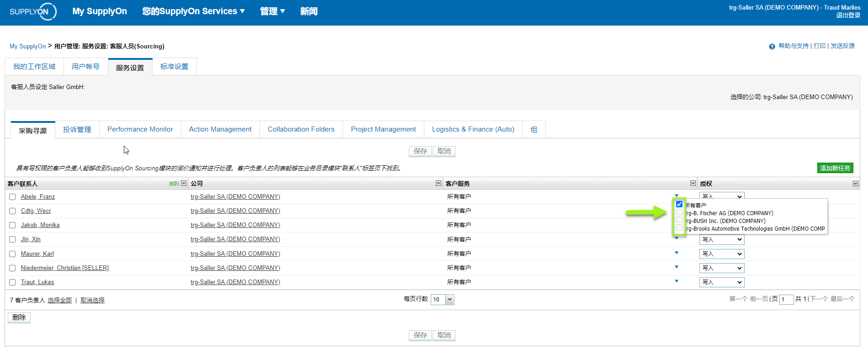
Task: Click the green 添加新任务 button
Action: [835, 168]
